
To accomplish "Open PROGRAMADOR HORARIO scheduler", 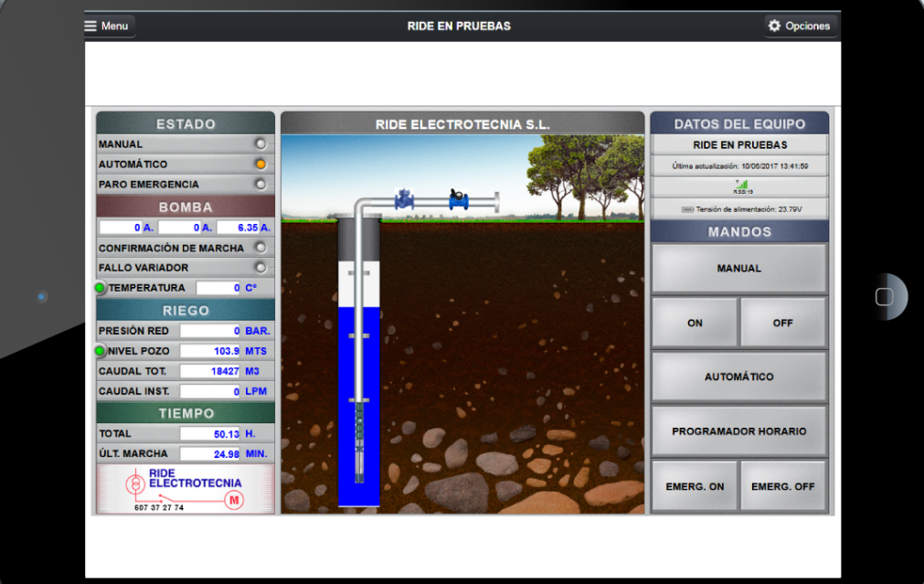I will tap(739, 431).
